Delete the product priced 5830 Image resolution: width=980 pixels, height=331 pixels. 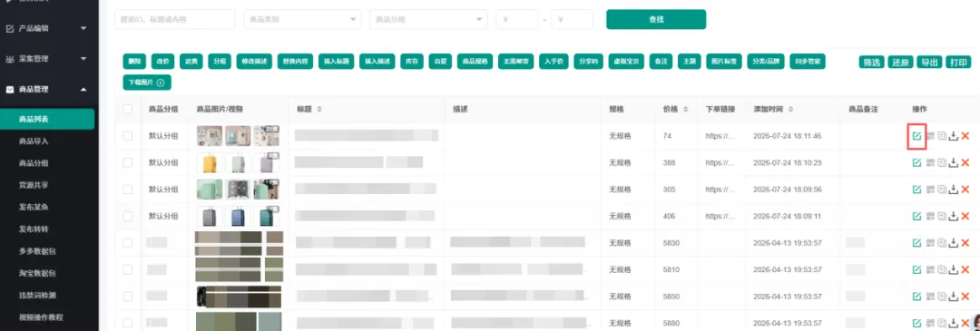pyautogui.click(x=965, y=242)
